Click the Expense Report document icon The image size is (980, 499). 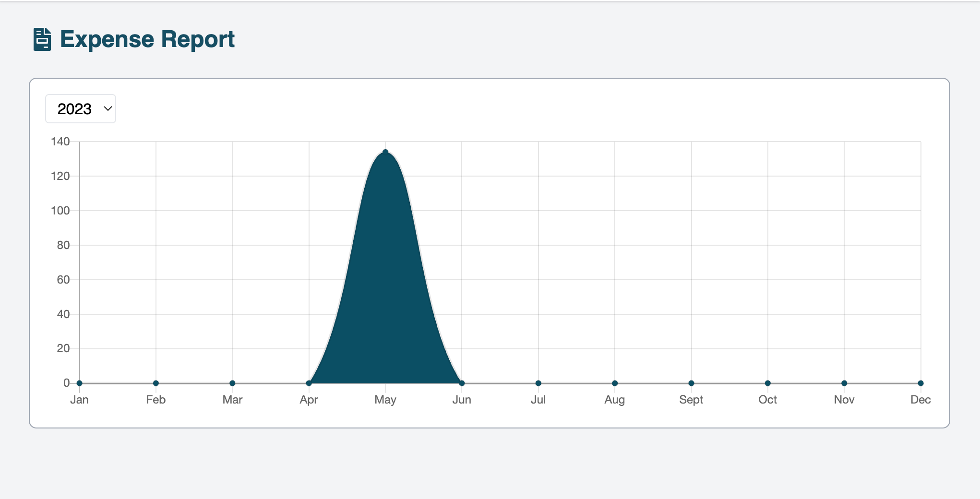(x=42, y=39)
